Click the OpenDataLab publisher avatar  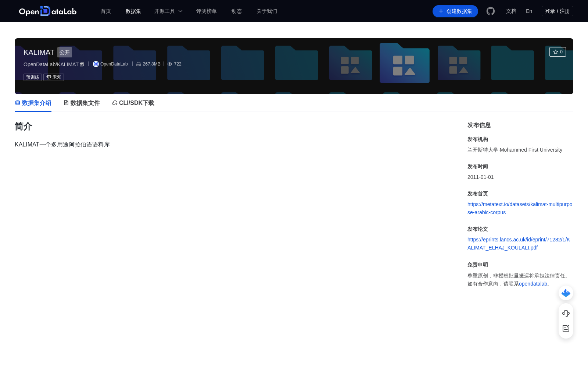coord(96,64)
